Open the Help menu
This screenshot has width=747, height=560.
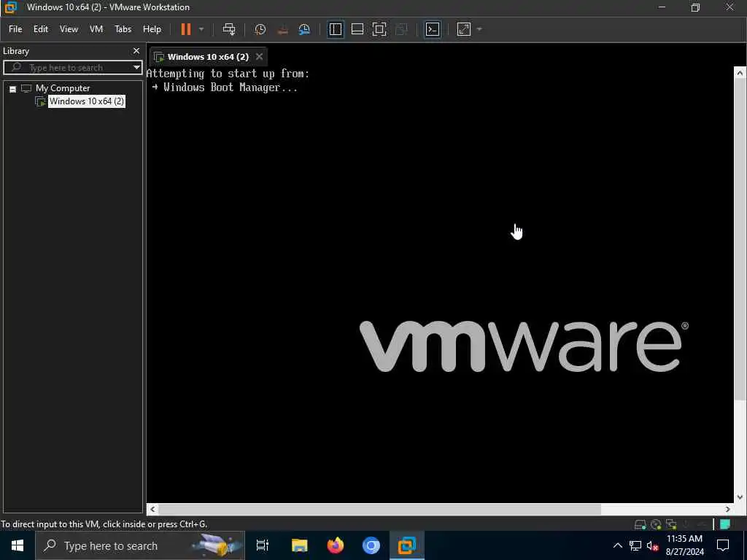point(152,29)
